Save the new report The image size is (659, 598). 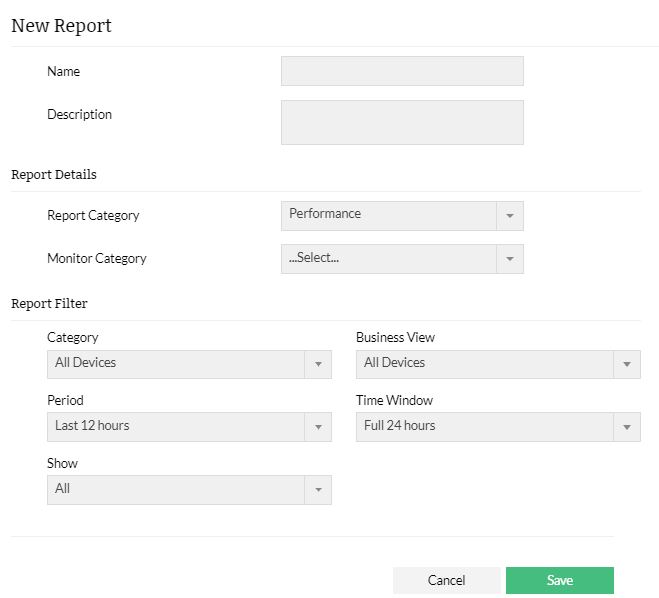pyautogui.click(x=559, y=581)
